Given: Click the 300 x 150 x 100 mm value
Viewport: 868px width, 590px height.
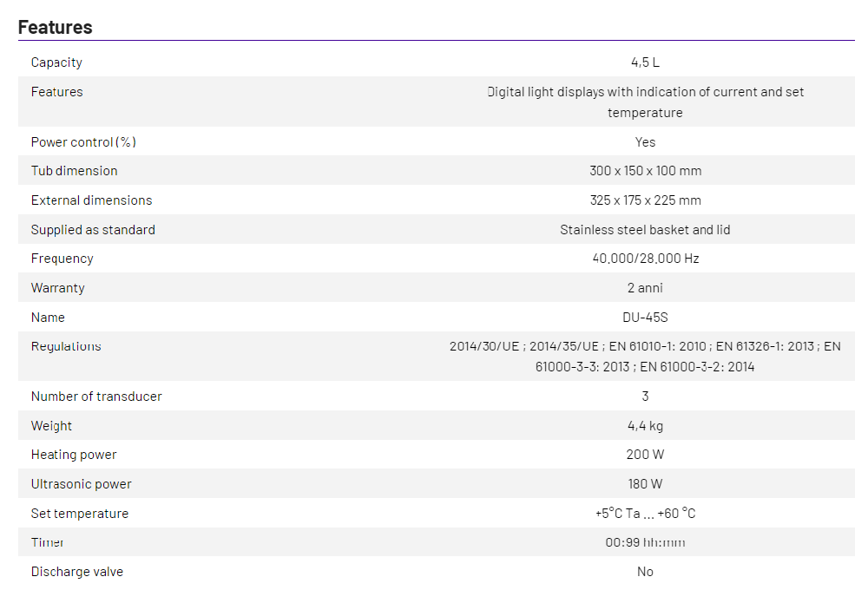Looking at the screenshot, I should [x=645, y=171].
